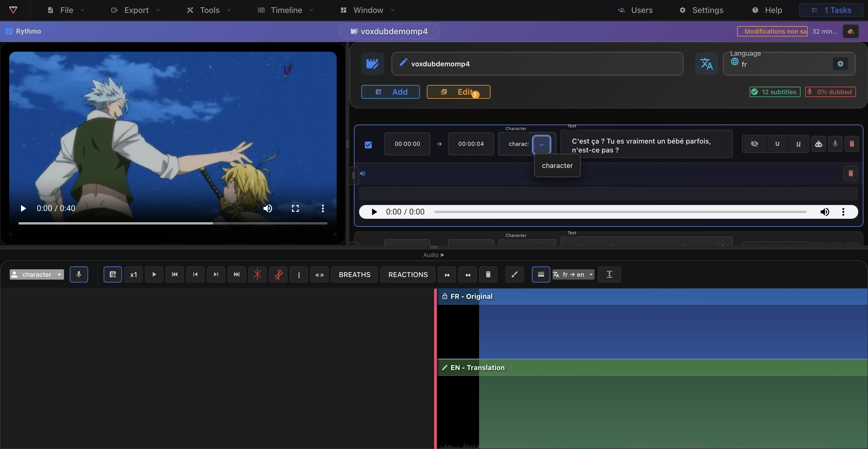Open the fr → en translation dropdown

click(573, 274)
